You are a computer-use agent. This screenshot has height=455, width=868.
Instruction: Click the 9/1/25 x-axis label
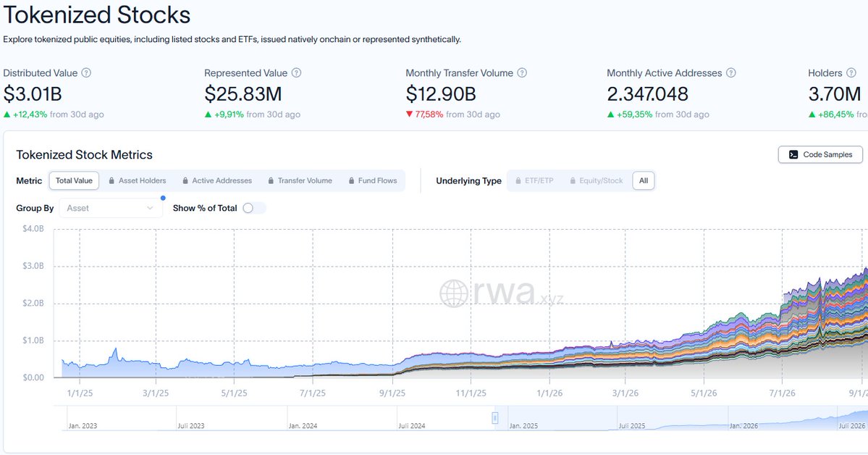tap(392, 393)
